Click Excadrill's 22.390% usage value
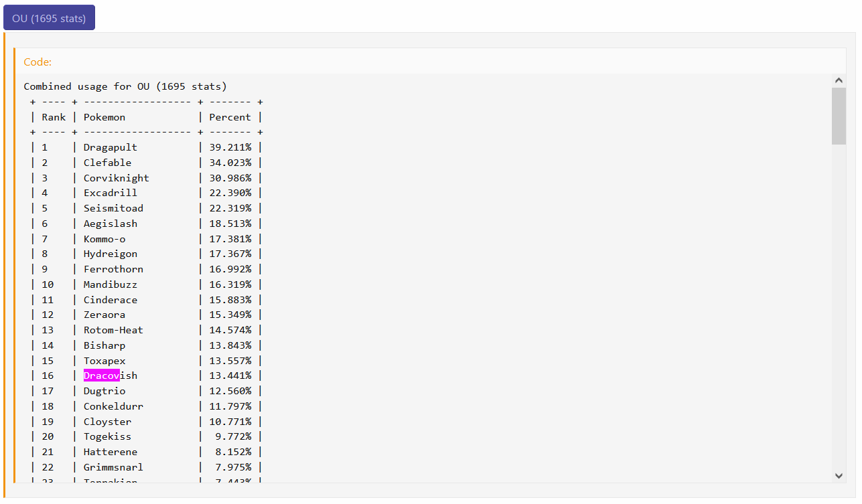862x504 pixels. coord(230,193)
